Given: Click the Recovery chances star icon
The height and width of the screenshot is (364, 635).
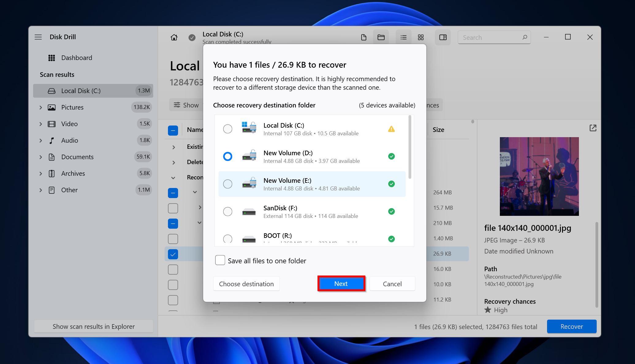Looking at the screenshot, I should pyautogui.click(x=488, y=310).
